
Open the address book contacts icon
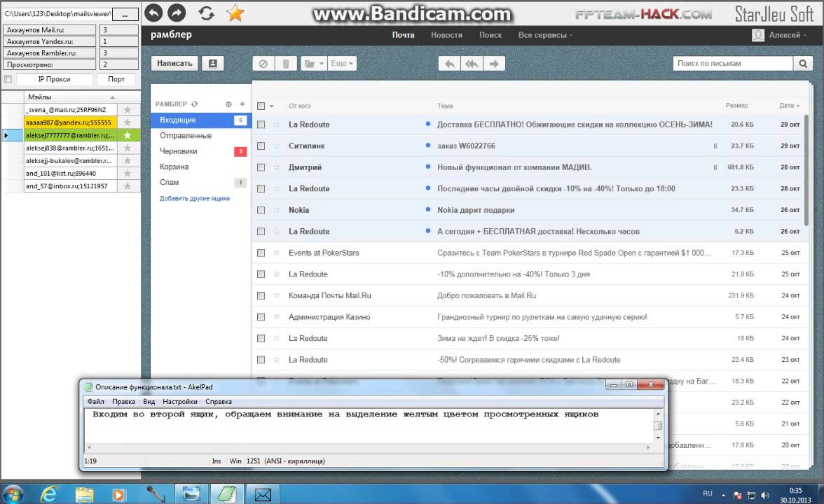click(213, 64)
